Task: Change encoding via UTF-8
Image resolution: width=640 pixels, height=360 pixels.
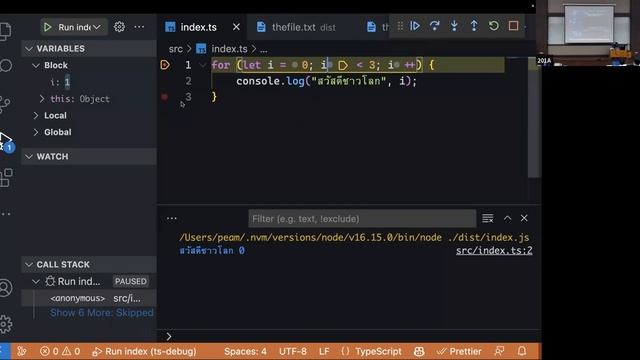Action: 293,351
